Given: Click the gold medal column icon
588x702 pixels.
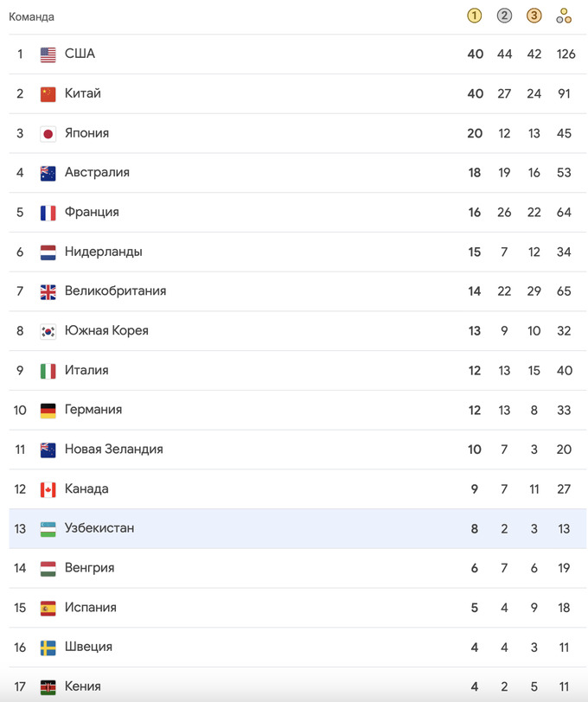Looking at the screenshot, I should 474,16.
